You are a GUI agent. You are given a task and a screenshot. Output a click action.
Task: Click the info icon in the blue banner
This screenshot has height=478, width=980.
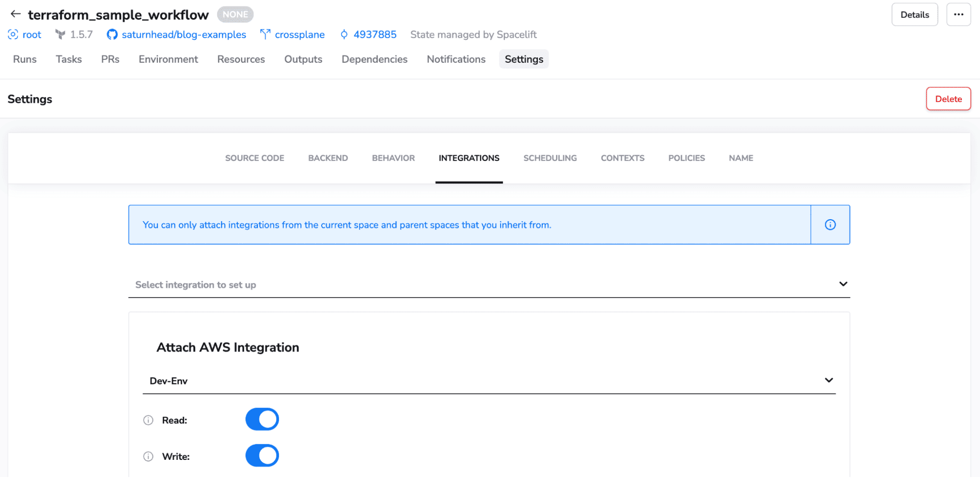[830, 225]
